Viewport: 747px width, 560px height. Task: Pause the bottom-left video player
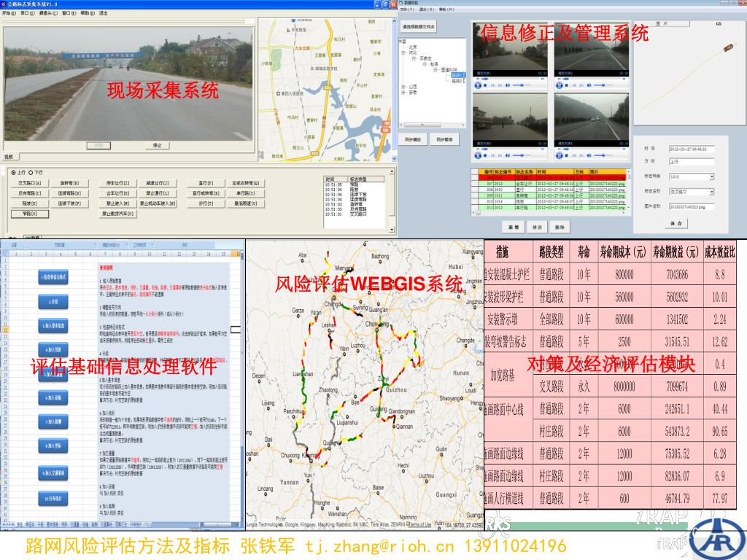[x=478, y=155]
